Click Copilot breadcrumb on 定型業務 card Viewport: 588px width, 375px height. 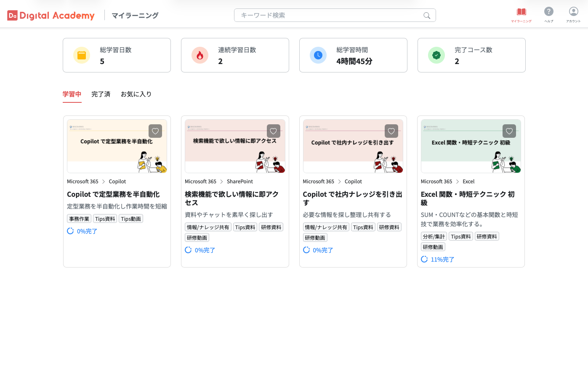pos(117,182)
